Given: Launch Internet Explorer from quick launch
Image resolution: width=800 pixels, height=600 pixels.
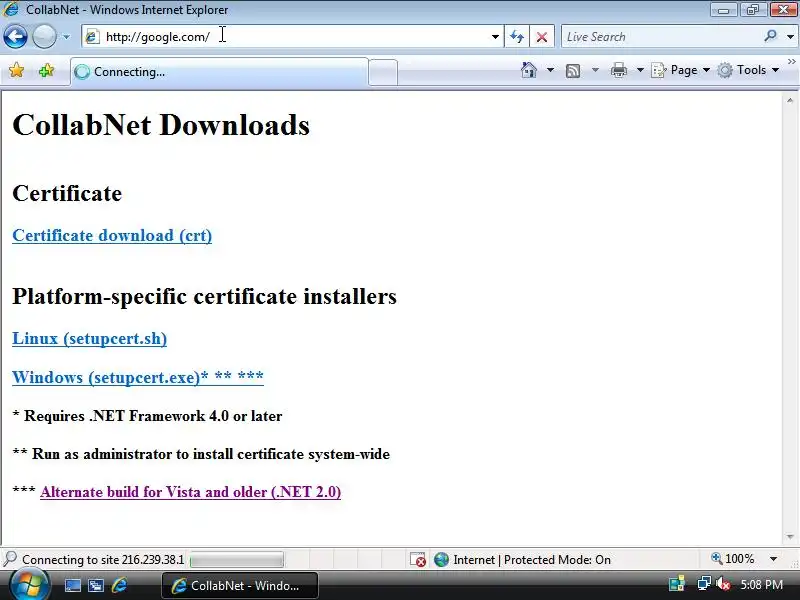Looking at the screenshot, I should pyautogui.click(x=119, y=585).
